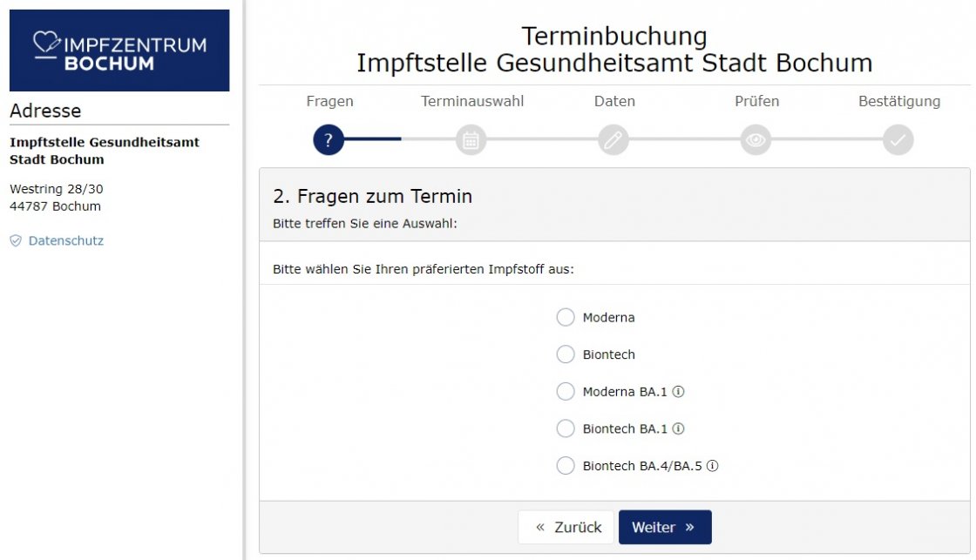This screenshot has height=560, width=976.
Task: Click the shield icon beside Datenschutz
Action: [16, 240]
